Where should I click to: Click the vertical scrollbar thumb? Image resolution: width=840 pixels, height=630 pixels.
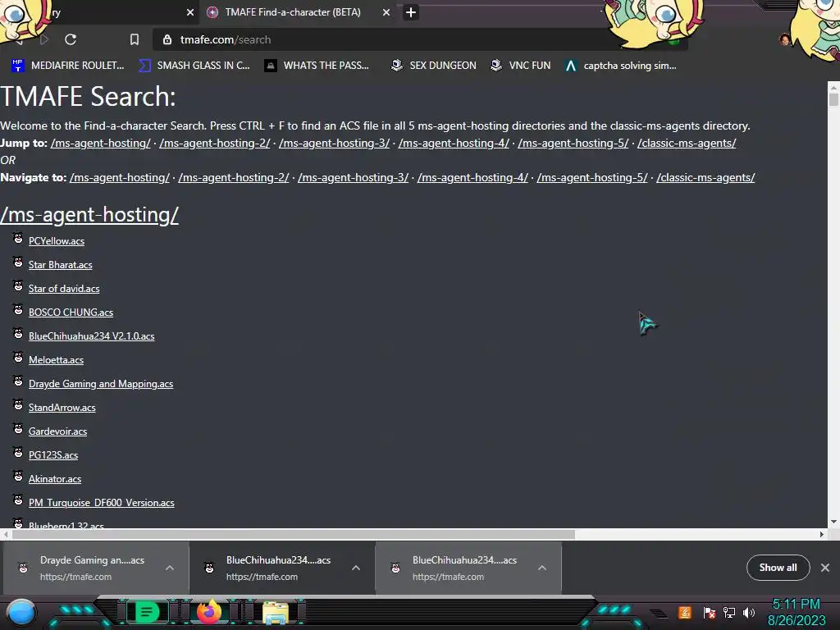(833, 99)
